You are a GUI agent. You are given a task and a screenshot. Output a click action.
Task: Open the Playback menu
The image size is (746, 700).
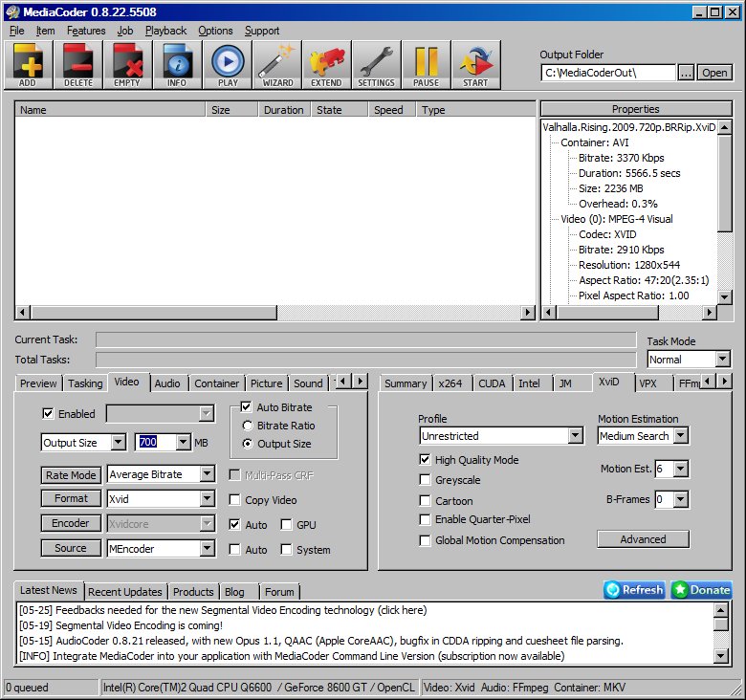point(166,31)
